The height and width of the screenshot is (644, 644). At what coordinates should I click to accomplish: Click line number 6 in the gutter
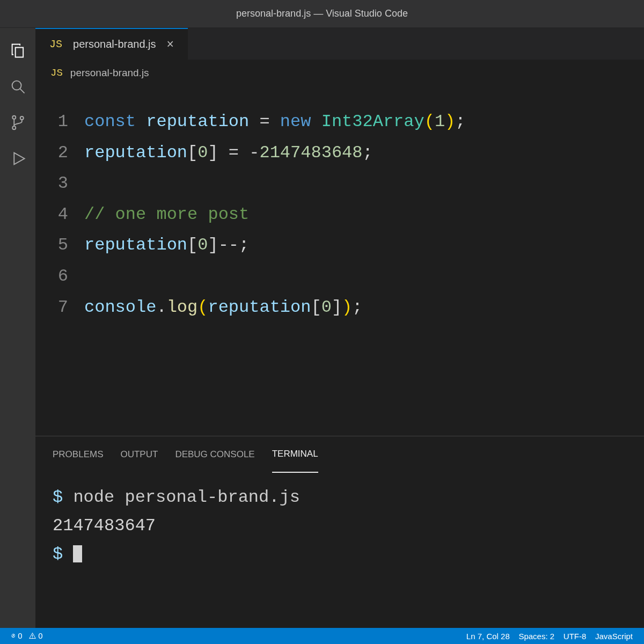point(63,276)
